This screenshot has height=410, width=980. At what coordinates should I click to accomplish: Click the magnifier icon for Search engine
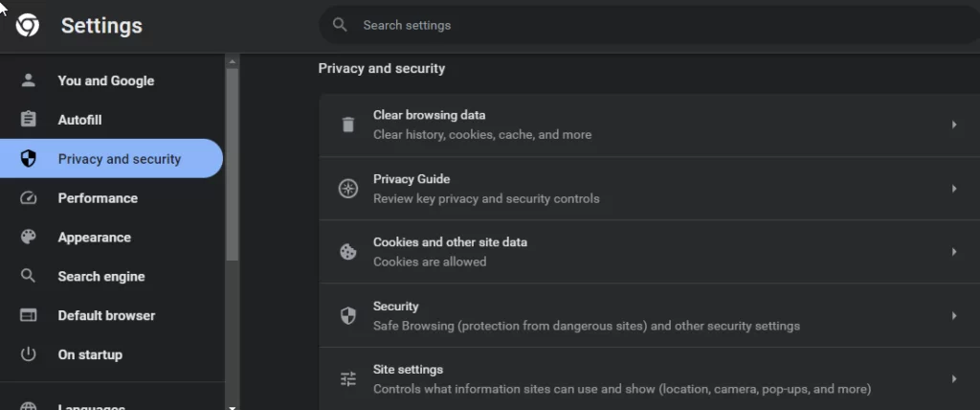[28, 276]
